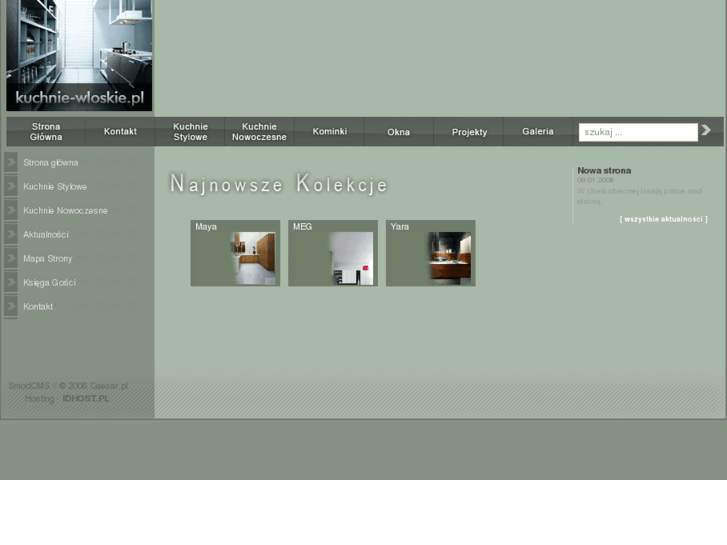The height and width of the screenshot is (545, 727).
Task: Open the Maya collection thumbnail
Action: (x=235, y=253)
